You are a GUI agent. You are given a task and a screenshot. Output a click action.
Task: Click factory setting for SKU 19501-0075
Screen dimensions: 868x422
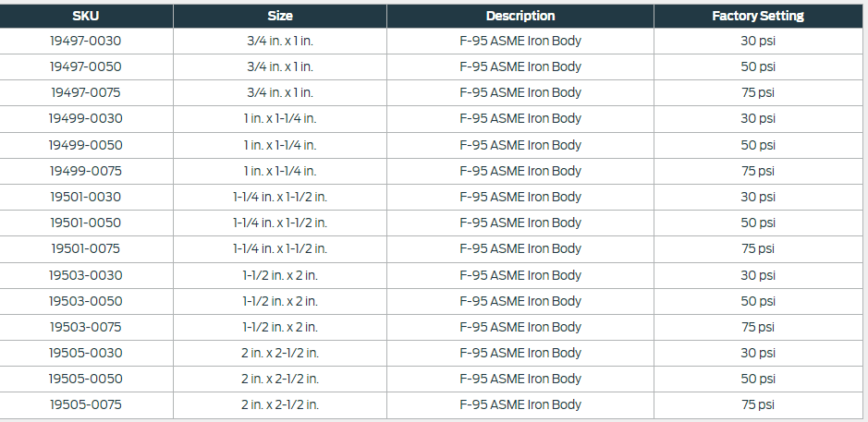[758, 249]
